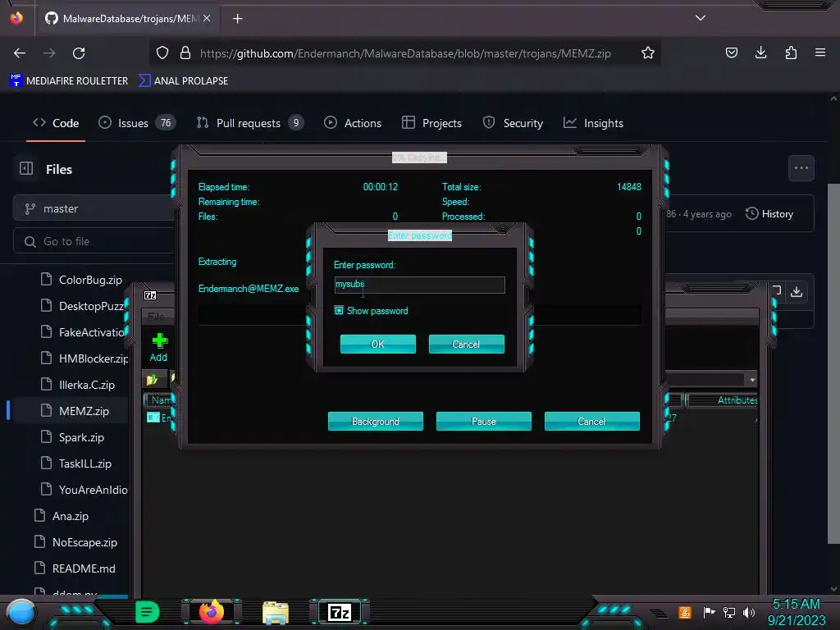Open Action Center flag icon
The image size is (840, 630).
(x=710, y=612)
